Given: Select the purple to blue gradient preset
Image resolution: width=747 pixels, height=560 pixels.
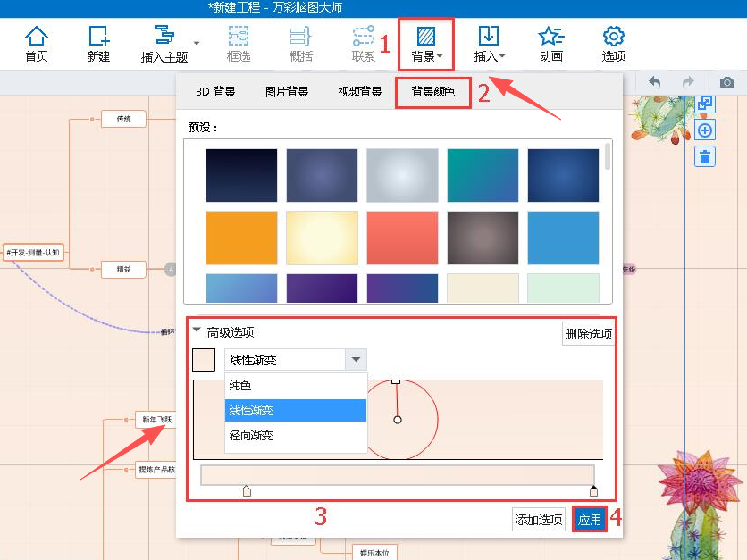Looking at the screenshot, I should pyautogui.click(x=403, y=288).
